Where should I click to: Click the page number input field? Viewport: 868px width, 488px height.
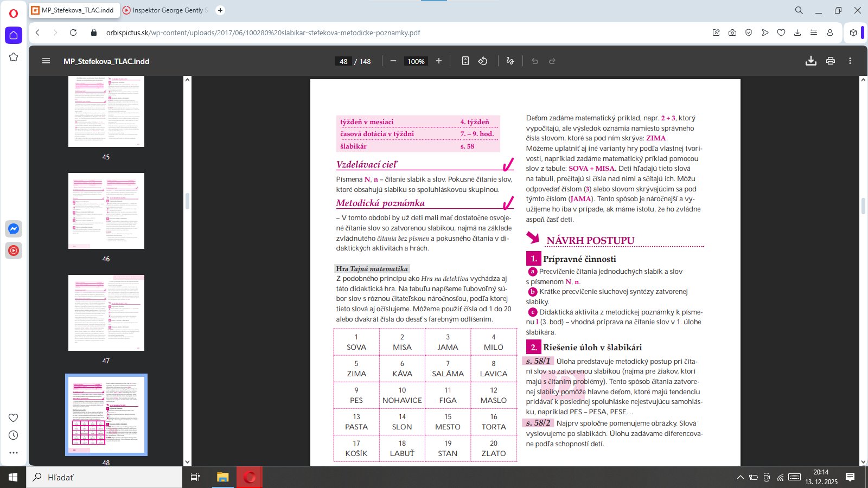tap(343, 62)
